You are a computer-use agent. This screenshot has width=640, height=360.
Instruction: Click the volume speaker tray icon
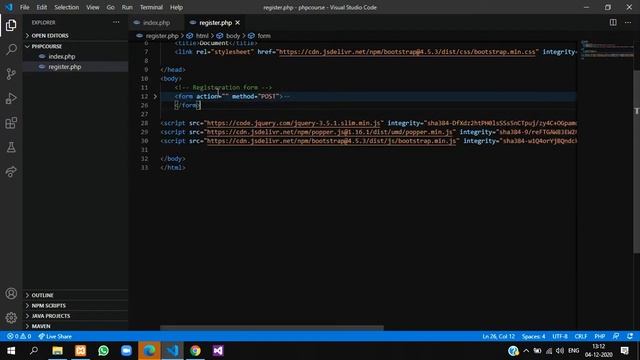click(x=560, y=351)
